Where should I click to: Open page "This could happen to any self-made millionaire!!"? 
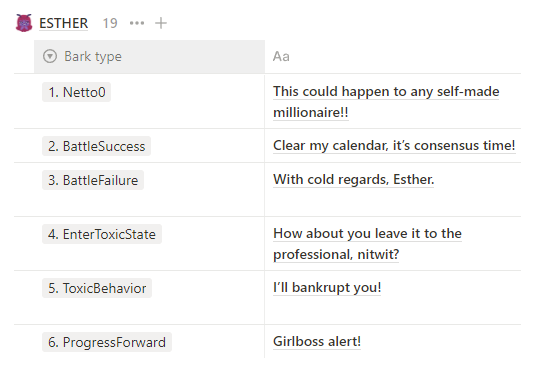pyautogui.click(x=386, y=102)
